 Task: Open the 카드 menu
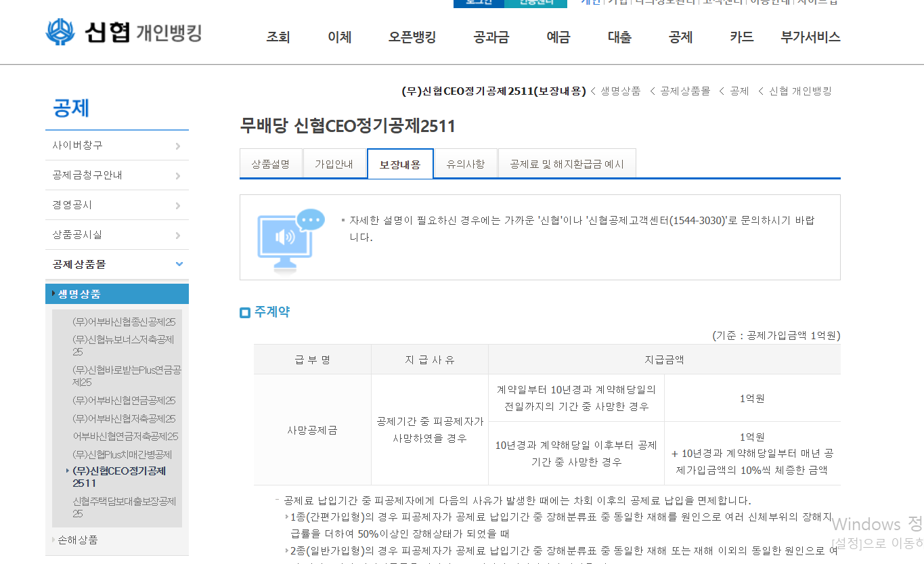pyautogui.click(x=742, y=37)
